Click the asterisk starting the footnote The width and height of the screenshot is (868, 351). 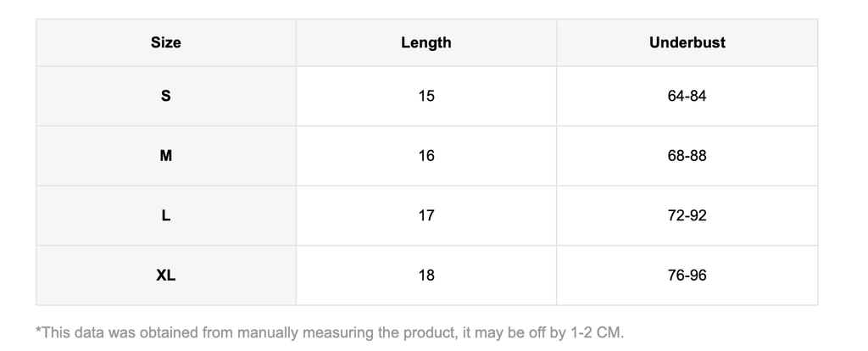pos(38,330)
